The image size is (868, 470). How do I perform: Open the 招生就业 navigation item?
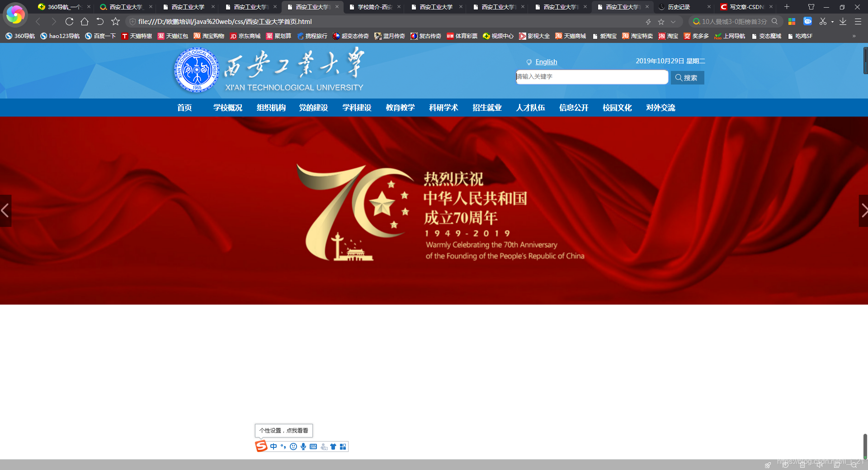click(x=487, y=108)
